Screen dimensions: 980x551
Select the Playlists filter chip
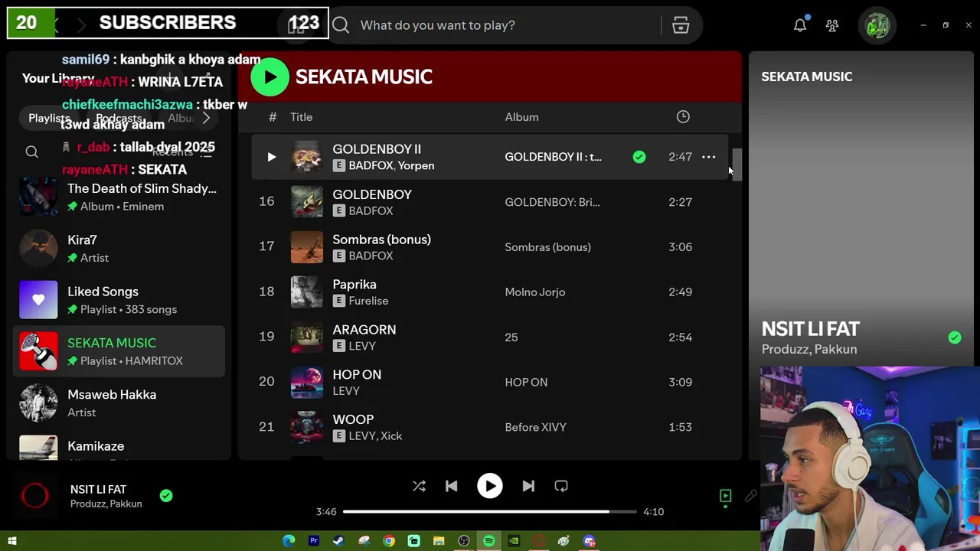[49, 118]
